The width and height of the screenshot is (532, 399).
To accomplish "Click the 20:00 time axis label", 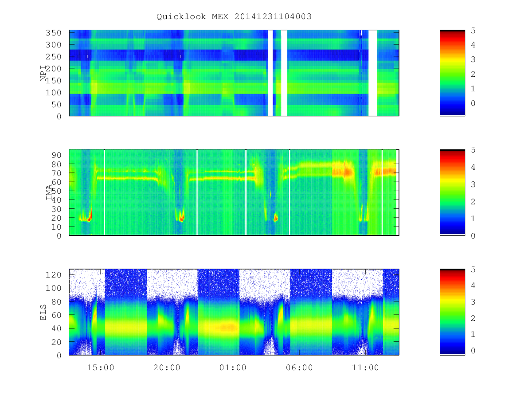I will 167,368.
